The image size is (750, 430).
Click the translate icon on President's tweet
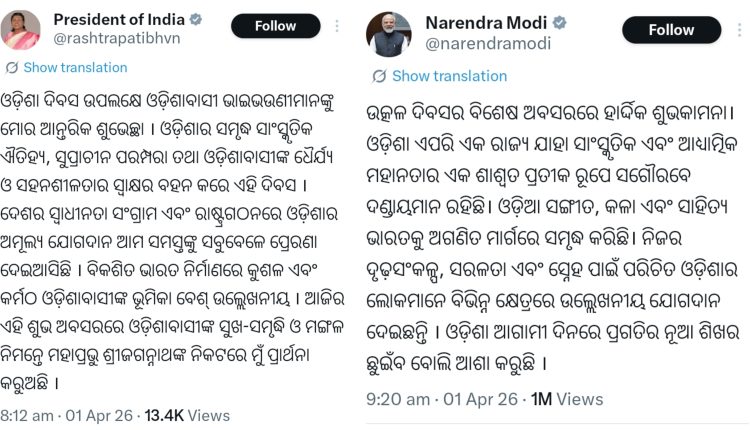point(11,68)
